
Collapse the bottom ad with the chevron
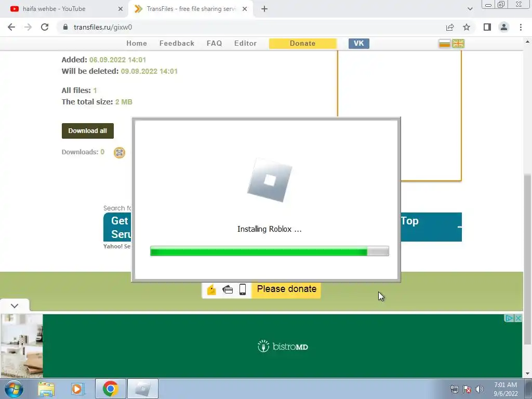(x=15, y=305)
